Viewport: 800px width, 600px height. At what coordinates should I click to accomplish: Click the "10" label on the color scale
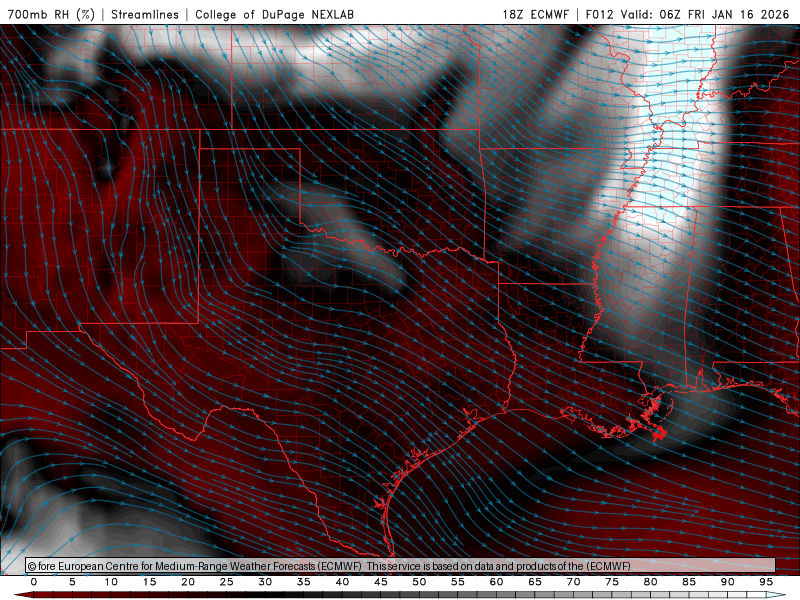[x=111, y=582]
